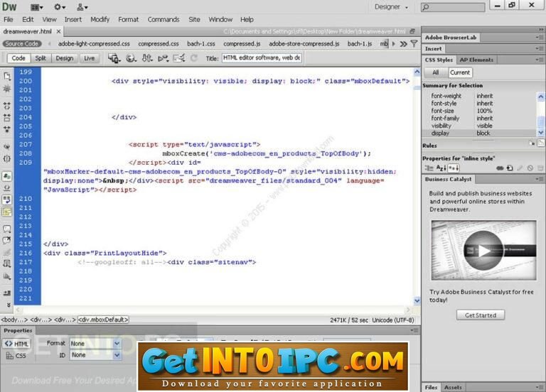Switch to Design view
This screenshot has width=546, height=392.
(x=65, y=58)
